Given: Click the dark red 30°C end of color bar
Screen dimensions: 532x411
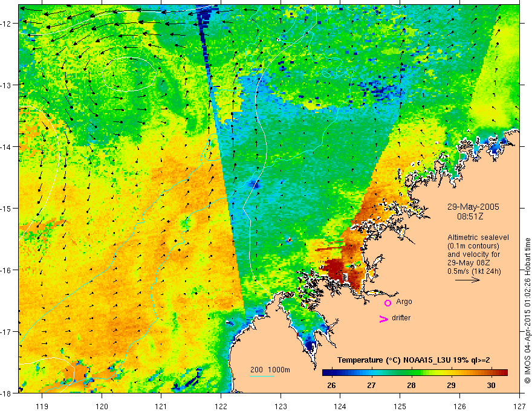Looking at the screenshot, I should [x=504, y=373].
